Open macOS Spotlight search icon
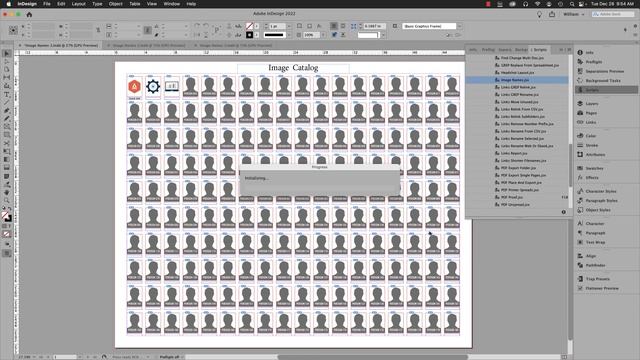 click(x=572, y=4)
